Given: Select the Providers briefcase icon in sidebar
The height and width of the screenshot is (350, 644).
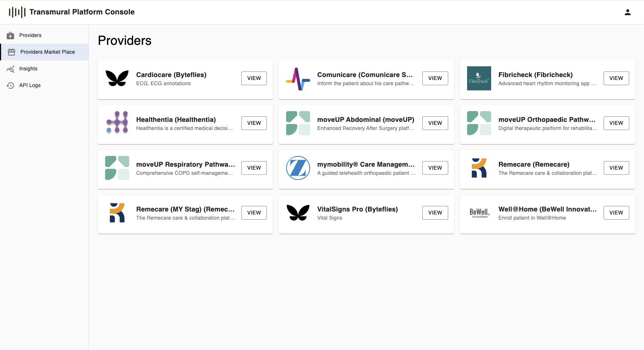Looking at the screenshot, I should coord(11,35).
